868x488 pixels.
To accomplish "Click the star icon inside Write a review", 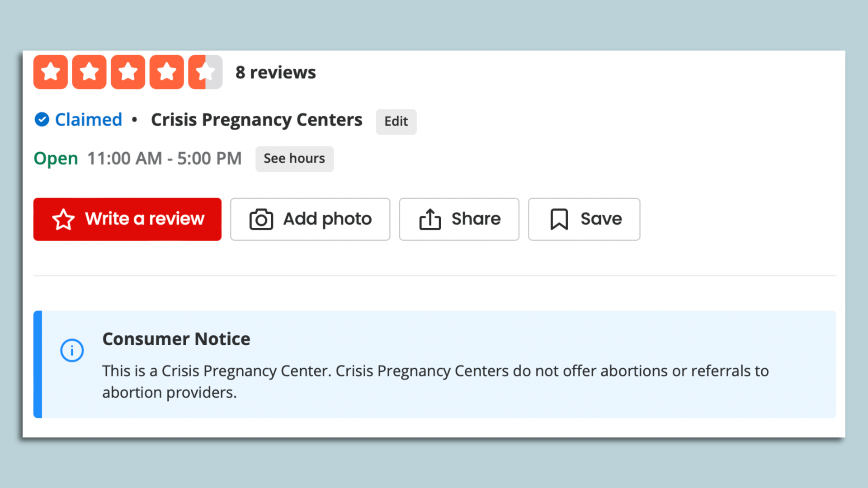I will tap(63, 219).
